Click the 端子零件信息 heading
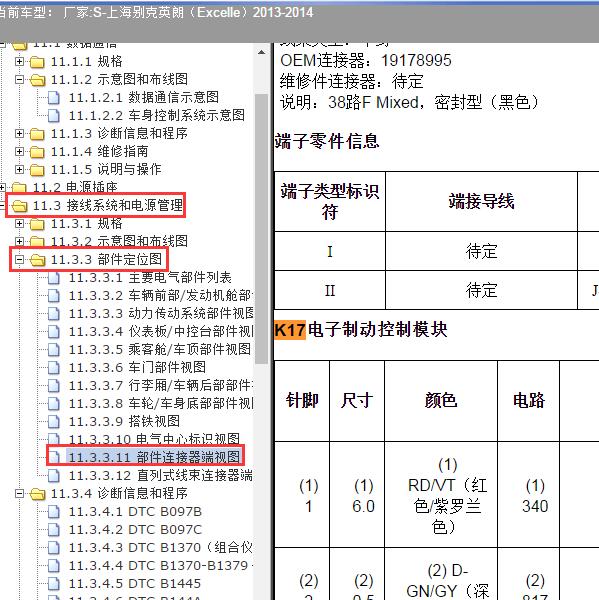The width and height of the screenshot is (599, 600). point(327,141)
